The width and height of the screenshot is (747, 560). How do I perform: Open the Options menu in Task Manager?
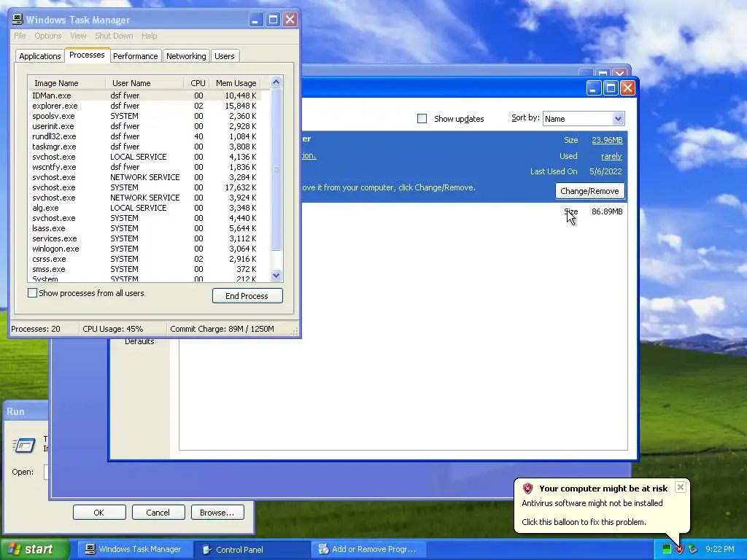click(47, 36)
